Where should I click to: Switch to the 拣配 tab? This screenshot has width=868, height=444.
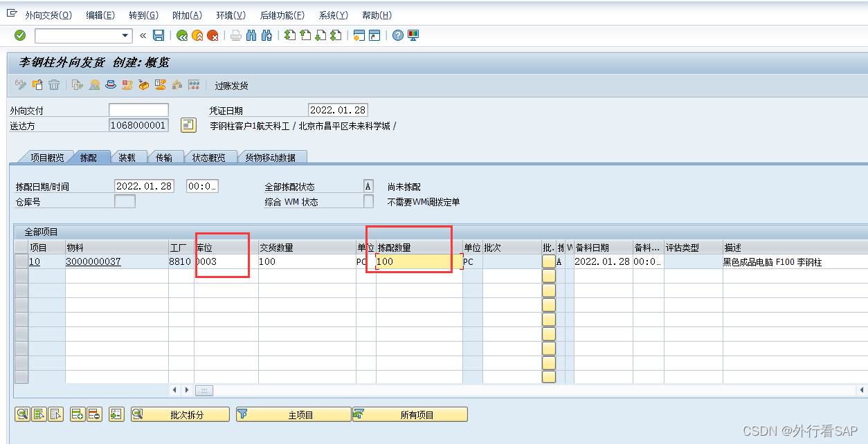tap(89, 158)
